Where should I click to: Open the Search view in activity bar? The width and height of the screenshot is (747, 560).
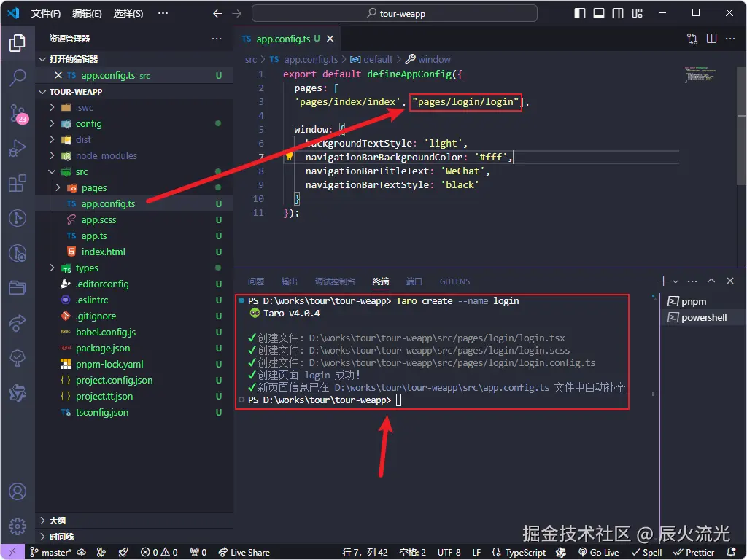coord(18,77)
